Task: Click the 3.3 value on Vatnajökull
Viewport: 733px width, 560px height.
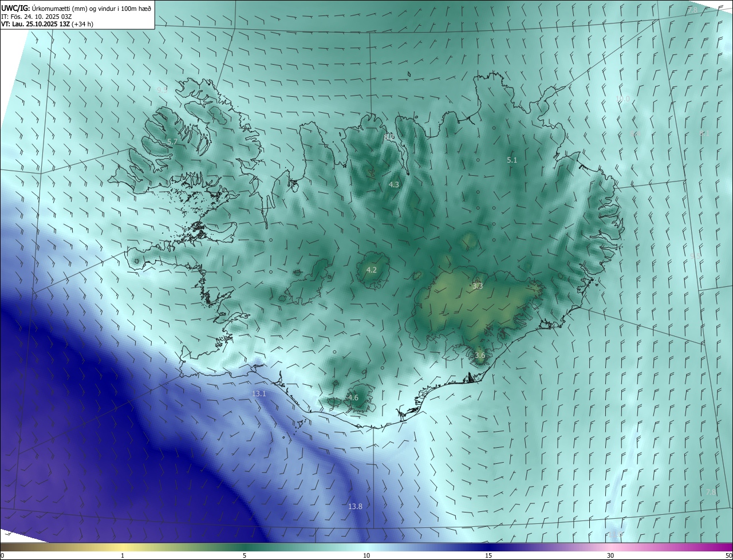Action: 478,286
